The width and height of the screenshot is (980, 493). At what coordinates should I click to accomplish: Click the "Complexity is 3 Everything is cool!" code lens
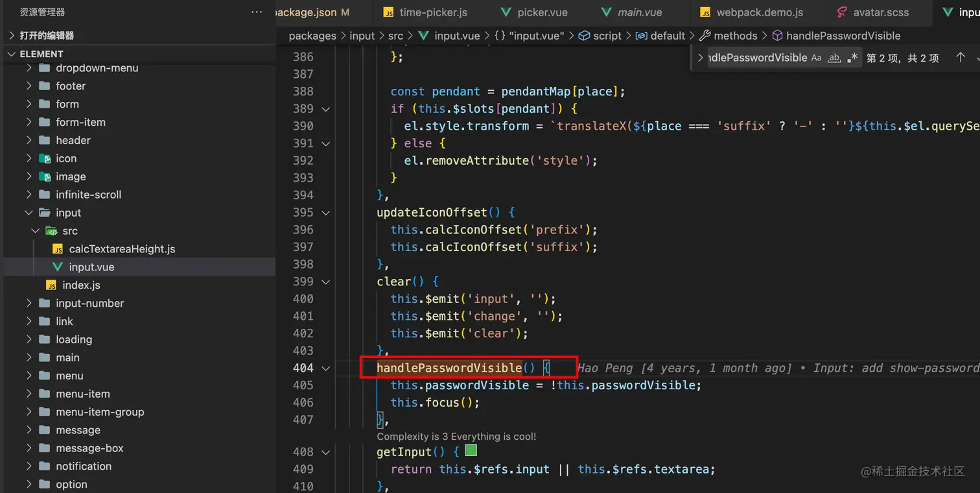[456, 437]
